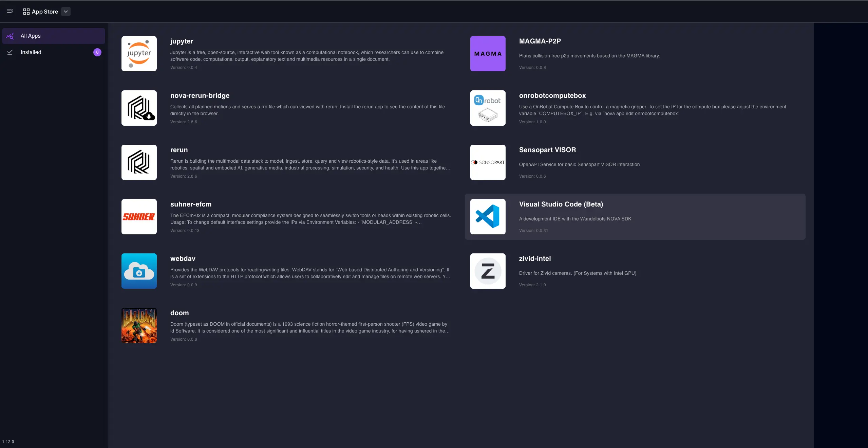Click the nova-rerun-bridge app icon
This screenshot has width=868, height=448.
pos(139,108)
